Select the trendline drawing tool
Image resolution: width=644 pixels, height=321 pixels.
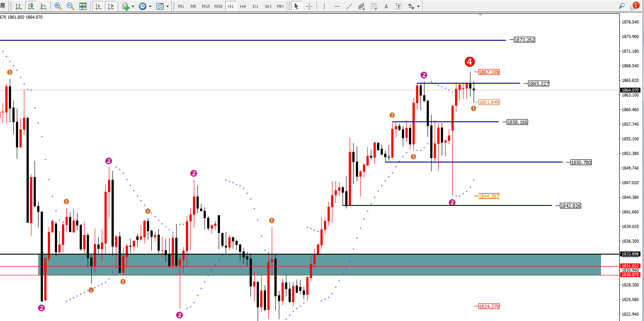point(349,6)
